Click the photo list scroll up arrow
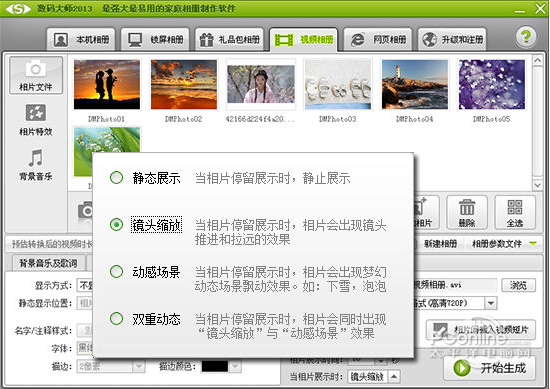550x389 pixels. pos(537,60)
